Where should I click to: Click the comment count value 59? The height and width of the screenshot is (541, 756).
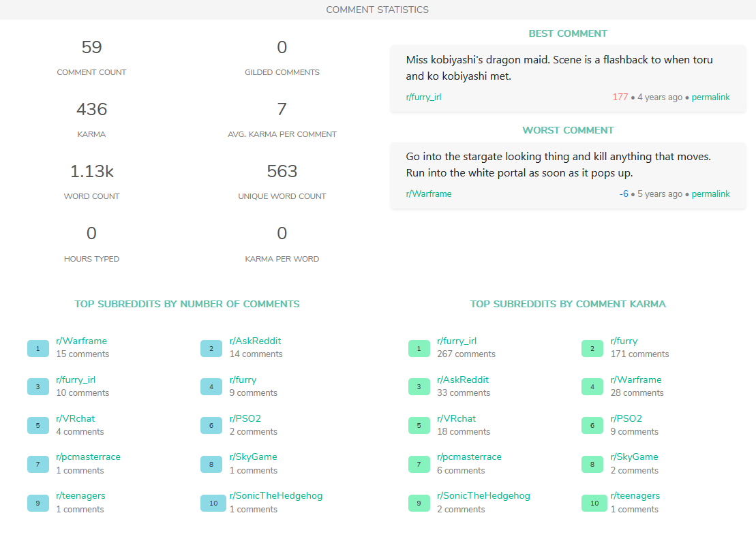click(x=91, y=47)
